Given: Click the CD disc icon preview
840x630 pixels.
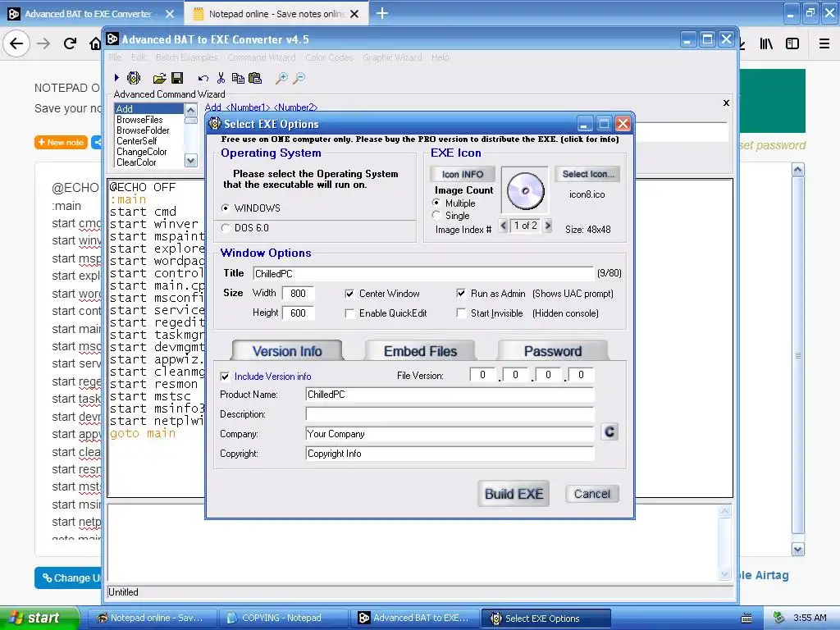Looking at the screenshot, I should pos(525,190).
